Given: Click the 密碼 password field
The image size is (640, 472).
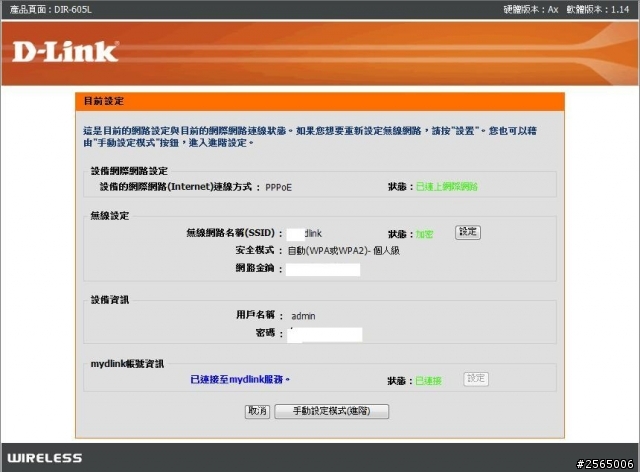Looking at the screenshot, I should 324,334.
